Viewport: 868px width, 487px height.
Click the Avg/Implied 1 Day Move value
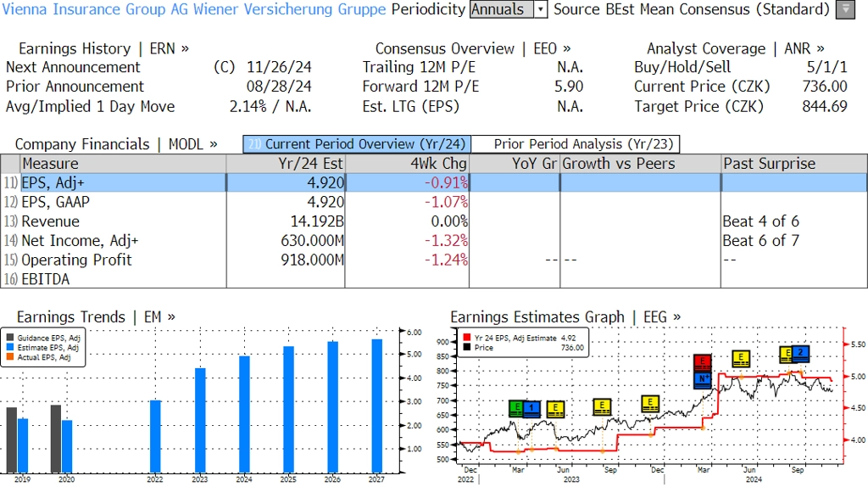click(x=270, y=106)
